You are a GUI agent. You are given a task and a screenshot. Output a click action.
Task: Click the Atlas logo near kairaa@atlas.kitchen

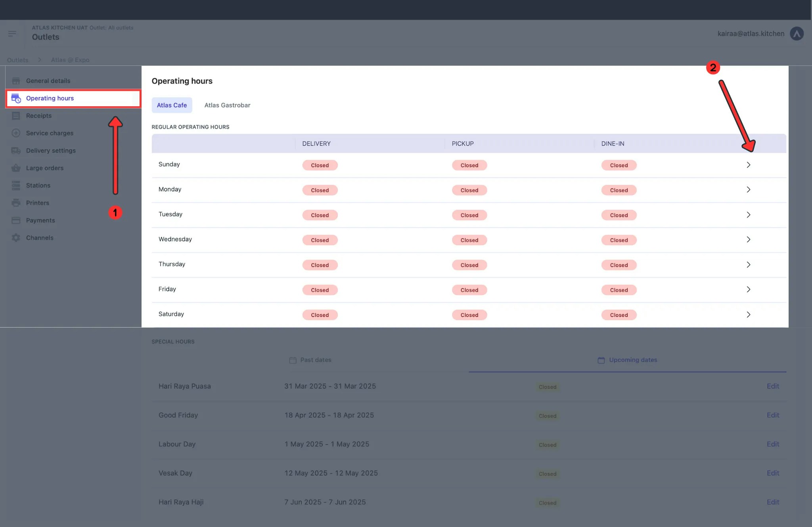coord(797,33)
